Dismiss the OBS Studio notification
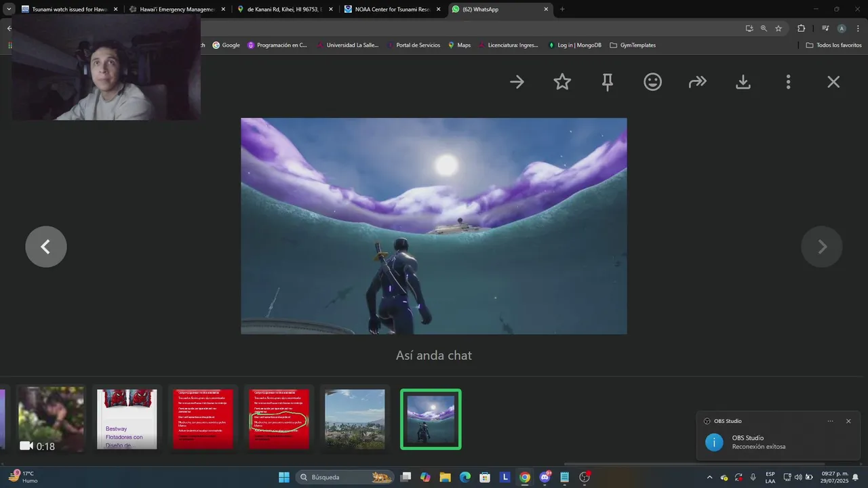Viewport: 868px width, 488px height. point(848,421)
